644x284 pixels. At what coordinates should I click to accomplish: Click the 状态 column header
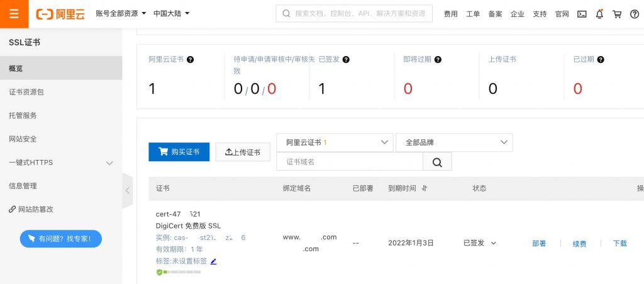pyautogui.click(x=479, y=188)
